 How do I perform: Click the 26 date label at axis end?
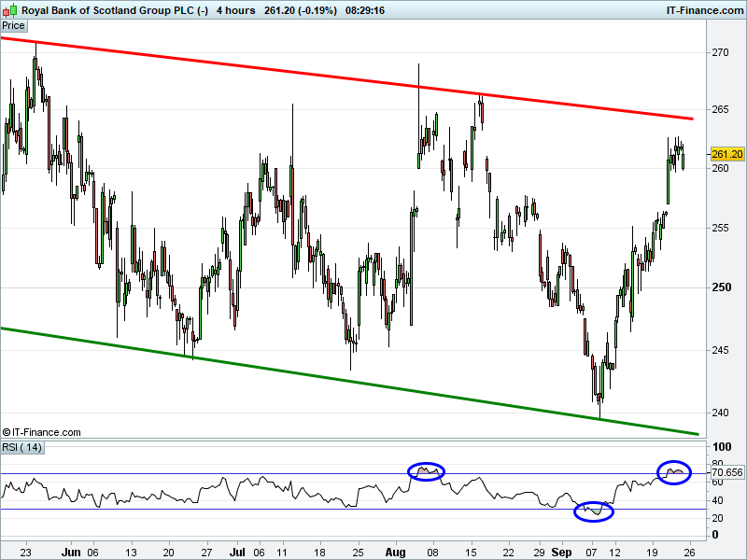689,553
